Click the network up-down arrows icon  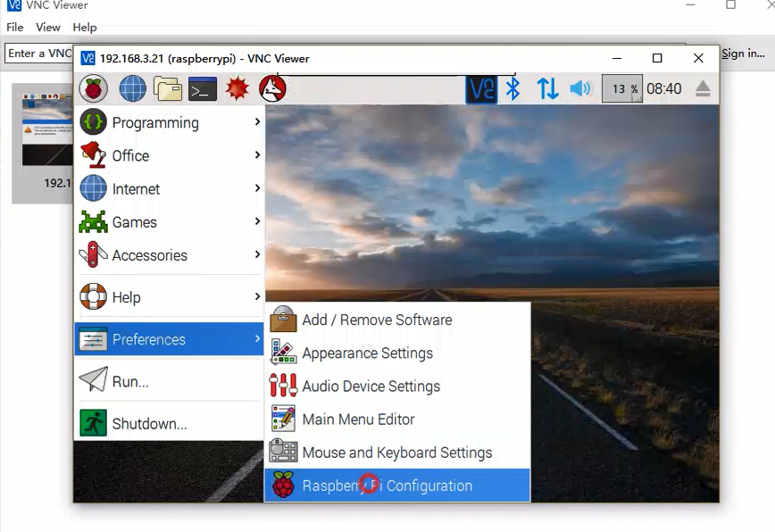point(547,89)
